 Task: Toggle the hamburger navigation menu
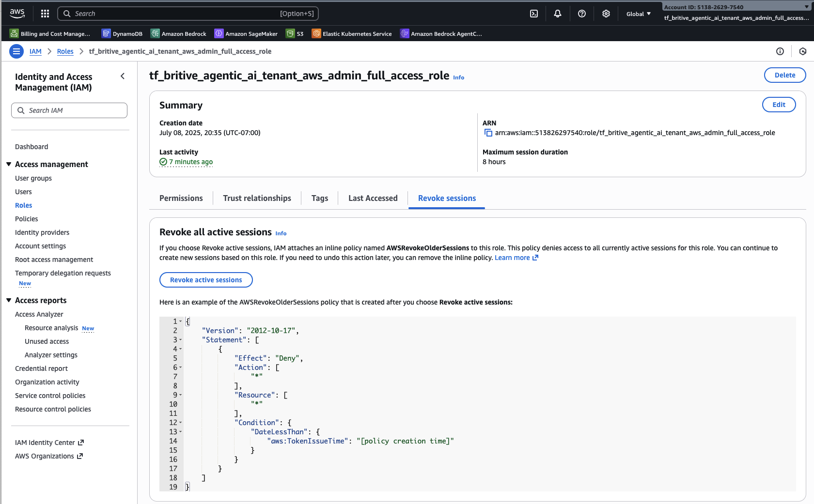coord(16,51)
